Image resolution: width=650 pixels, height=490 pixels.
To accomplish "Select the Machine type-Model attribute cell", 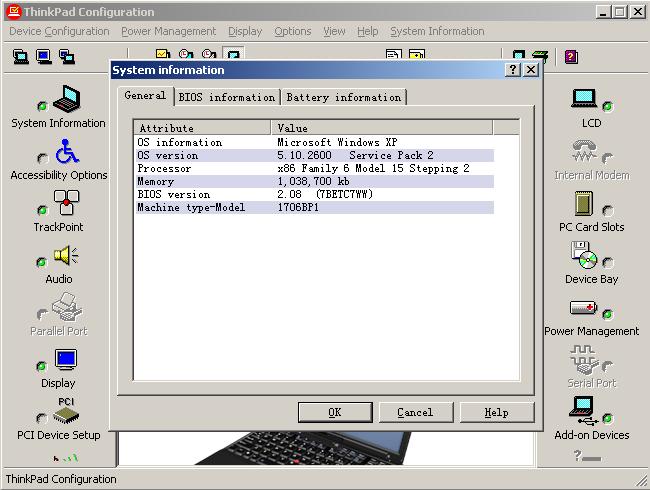I will point(191,207).
